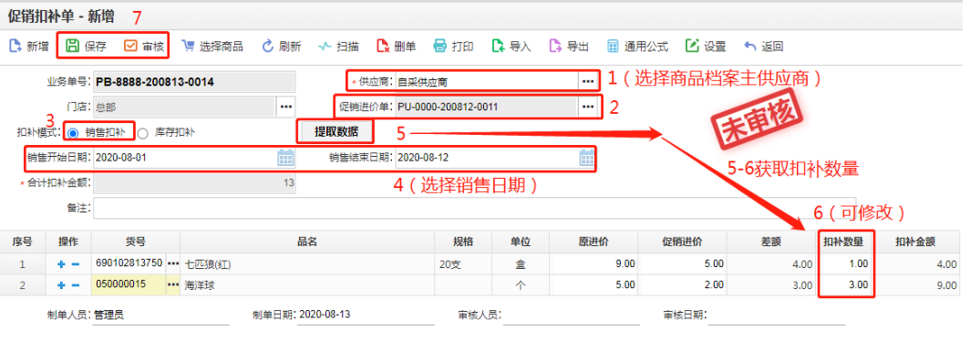Select the 库存扣补 radio button
980x341 pixels.
[x=142, y=132]
